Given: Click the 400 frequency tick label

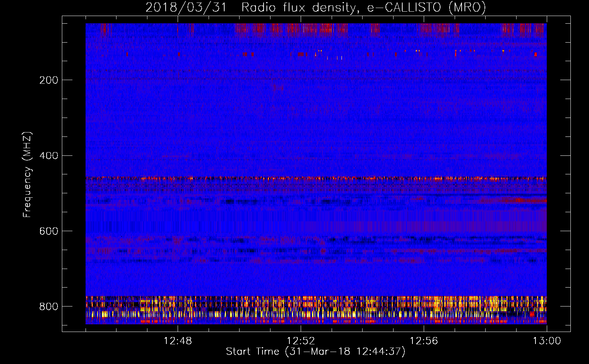Looking at the screenshot, I should coord(49,156).
